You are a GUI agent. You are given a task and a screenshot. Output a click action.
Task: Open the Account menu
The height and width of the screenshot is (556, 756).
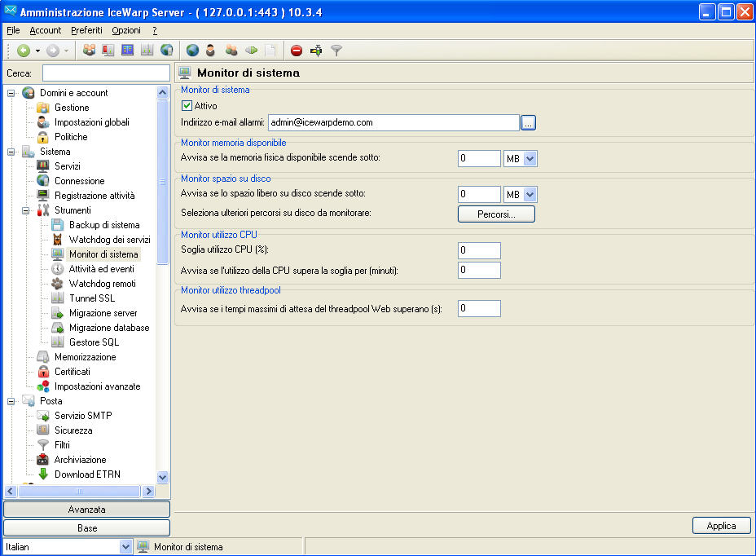click(46, 30)
